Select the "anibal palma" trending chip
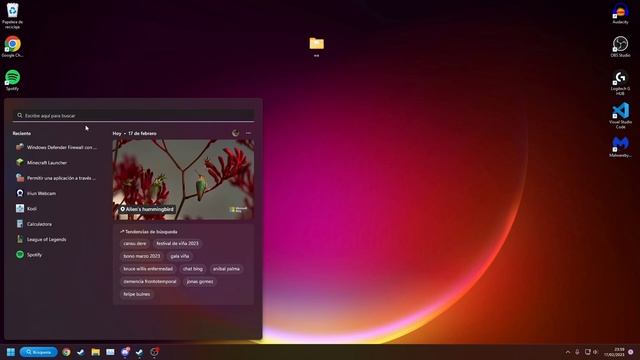 pyautogui.click(x=226, y=269)
